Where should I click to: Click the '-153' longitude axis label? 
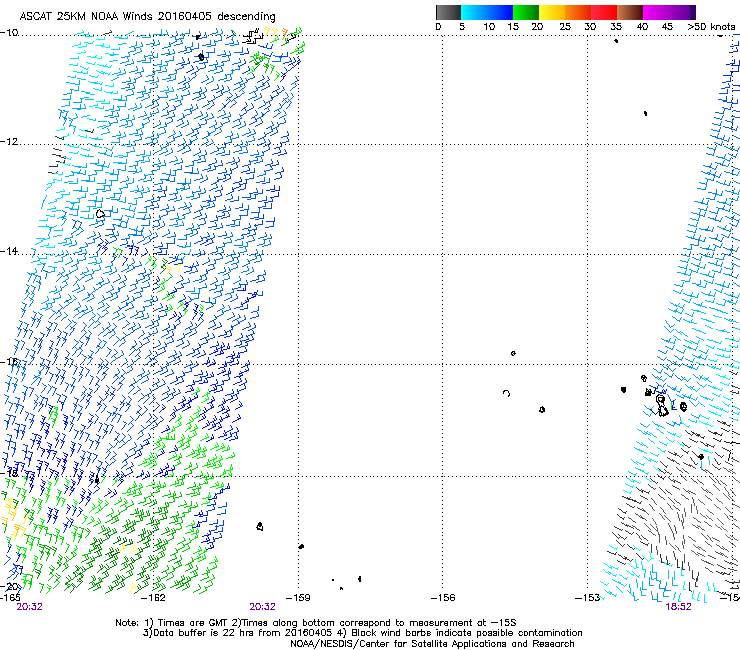[588, 598]
